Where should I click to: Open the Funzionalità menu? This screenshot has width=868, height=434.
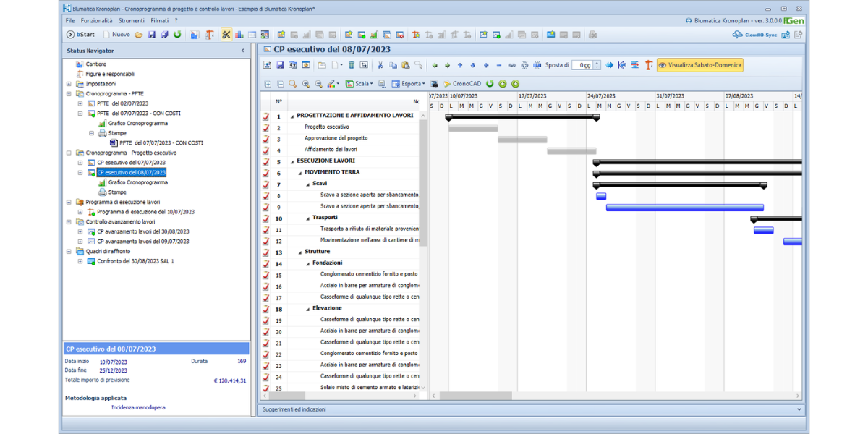tap(96, 21)
